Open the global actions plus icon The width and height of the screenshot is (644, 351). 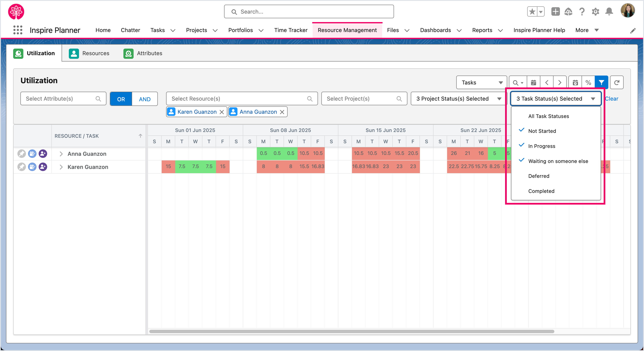click(x=555, y=11)
